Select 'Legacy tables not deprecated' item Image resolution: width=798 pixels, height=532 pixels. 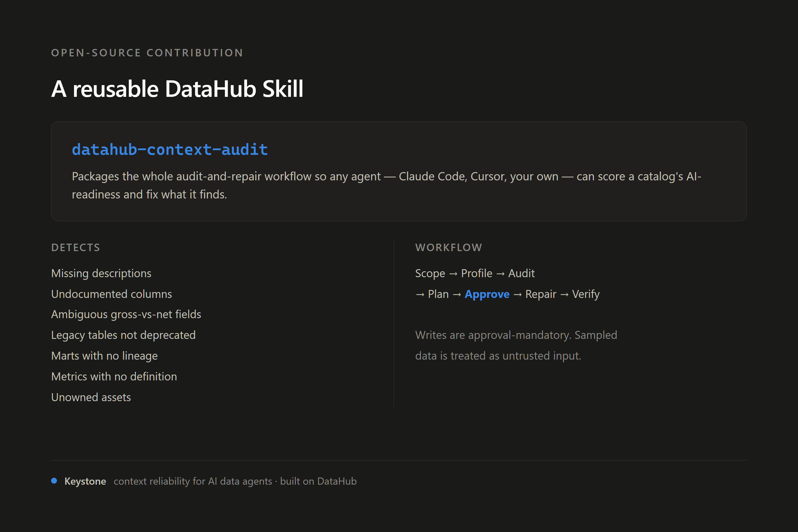[123, 335]
